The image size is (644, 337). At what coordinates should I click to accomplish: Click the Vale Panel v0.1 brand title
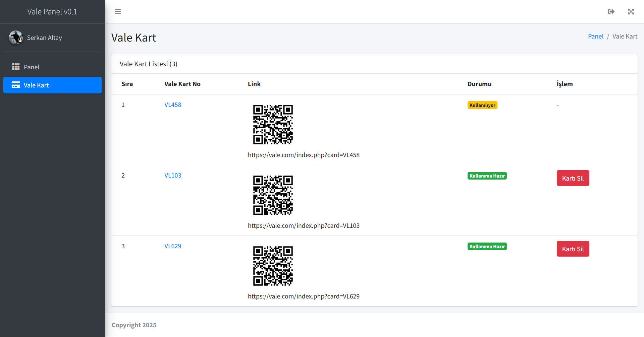click(52, 12)
